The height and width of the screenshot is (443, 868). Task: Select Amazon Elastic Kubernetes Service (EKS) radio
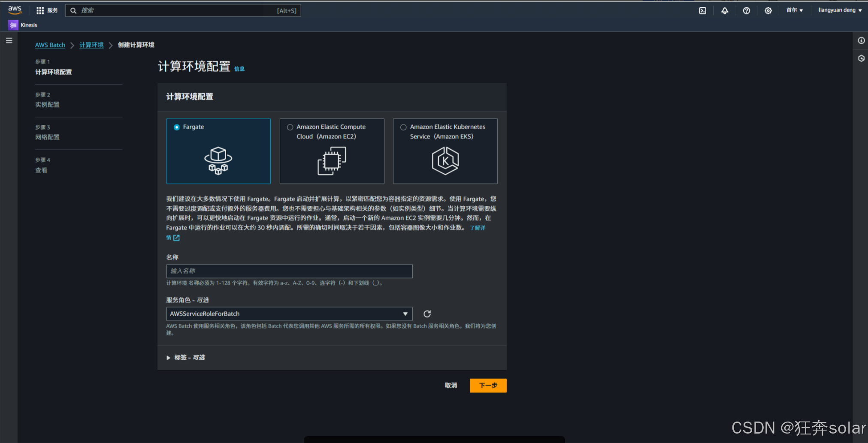(403, 127)
